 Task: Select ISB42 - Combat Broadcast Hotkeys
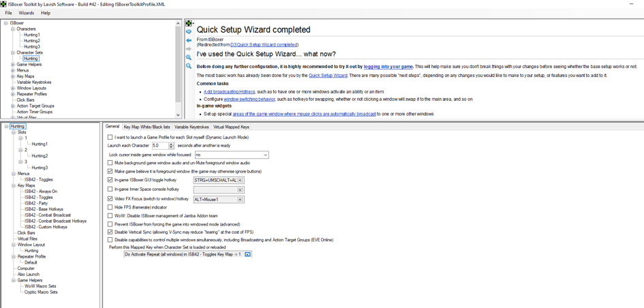pos(55,221)
